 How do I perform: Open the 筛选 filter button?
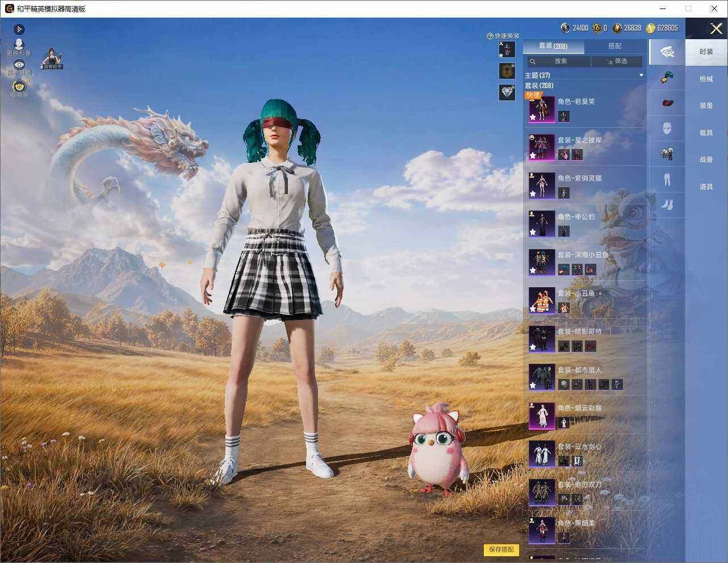[617, 61]
